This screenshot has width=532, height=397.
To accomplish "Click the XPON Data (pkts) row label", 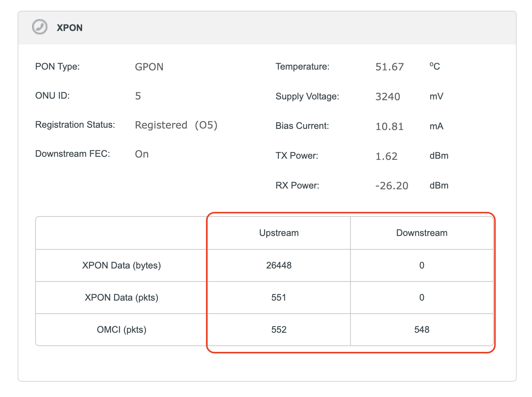I will (x=122, y=298).
